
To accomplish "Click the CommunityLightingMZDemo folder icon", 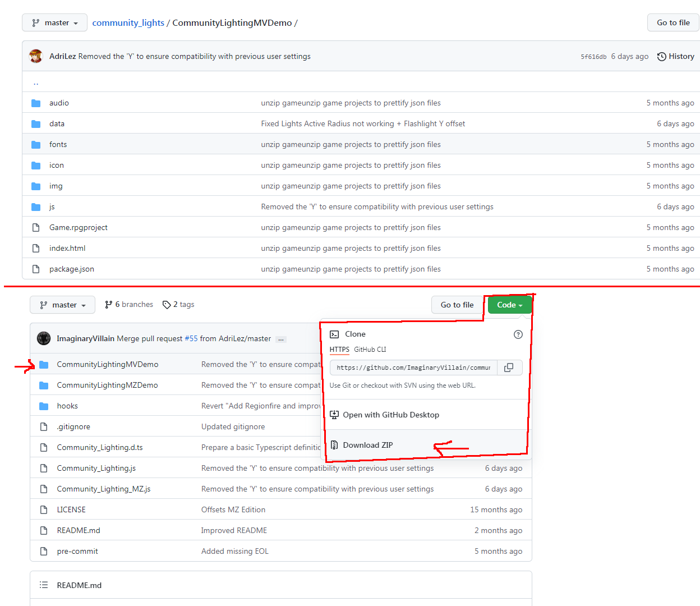I will click(44, 385).
